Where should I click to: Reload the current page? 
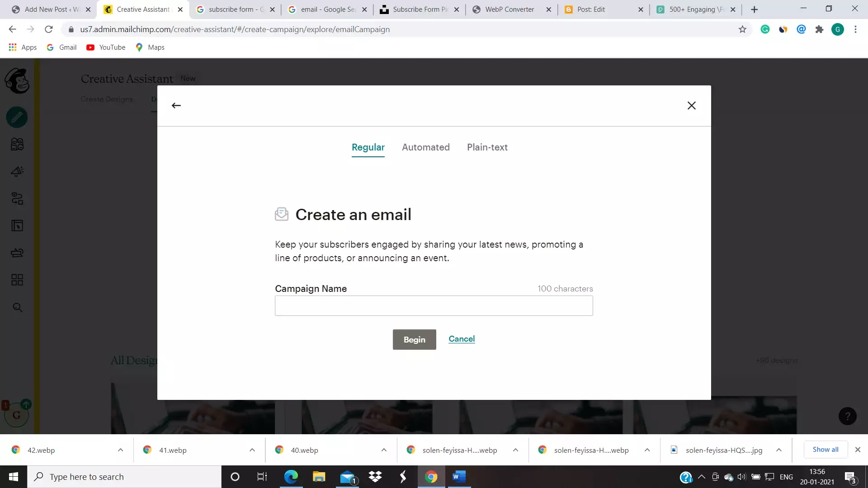pos(49,29)
